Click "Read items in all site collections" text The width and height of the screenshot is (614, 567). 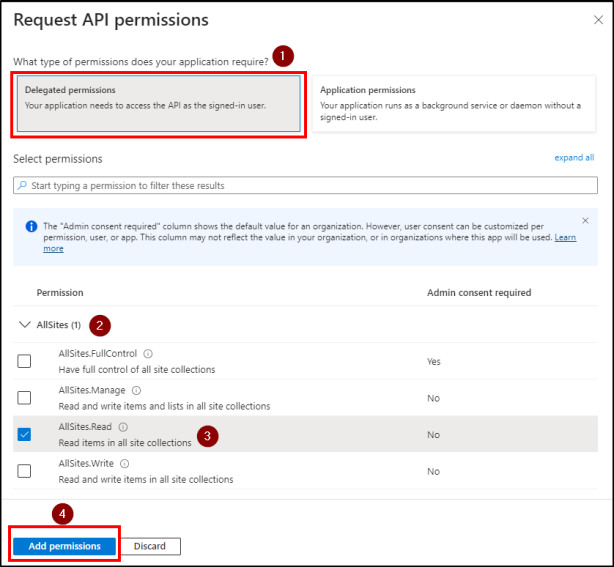(x=125, y=442)
